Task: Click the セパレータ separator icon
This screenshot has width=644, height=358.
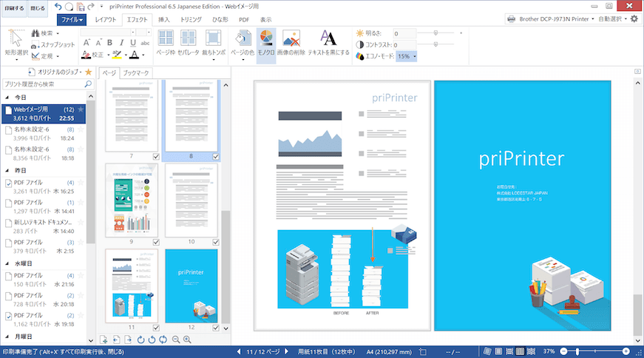Action: point(188,43)
